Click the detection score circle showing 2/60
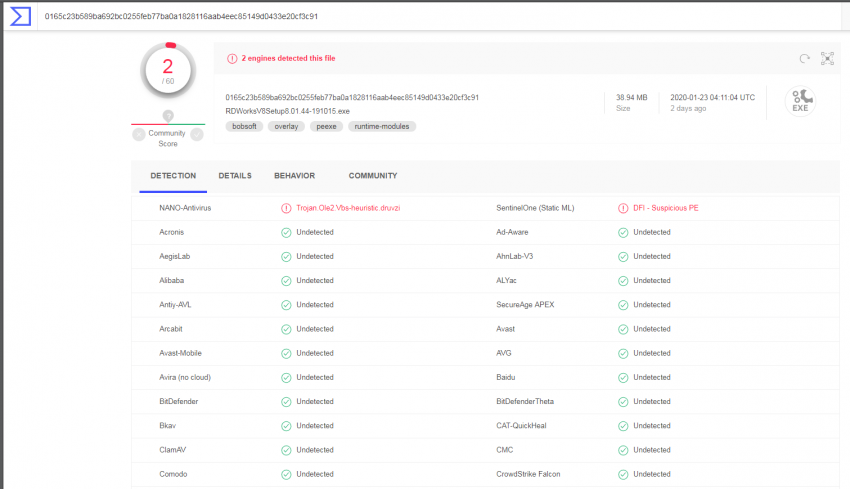Screen dimensions: 850x489 click(x=168, y=71)
